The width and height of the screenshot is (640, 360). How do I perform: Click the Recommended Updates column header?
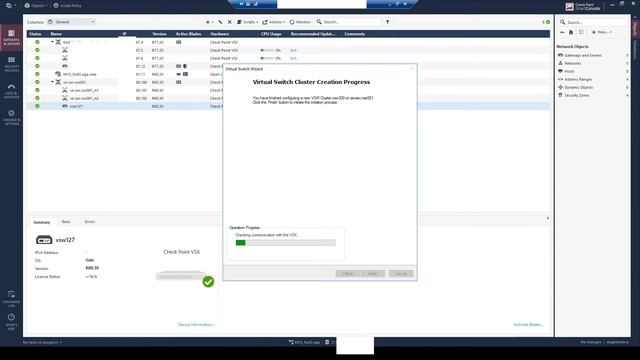point(313,34)
